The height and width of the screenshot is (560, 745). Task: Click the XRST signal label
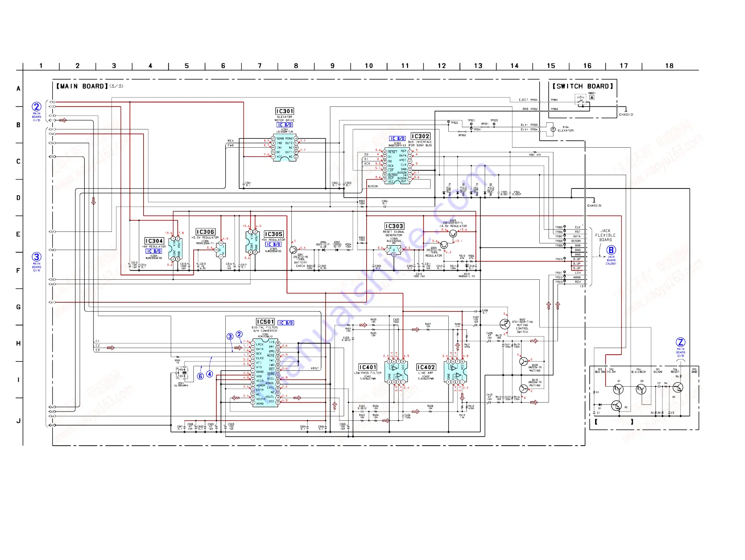pyautogui.click(x=315, y=368)
